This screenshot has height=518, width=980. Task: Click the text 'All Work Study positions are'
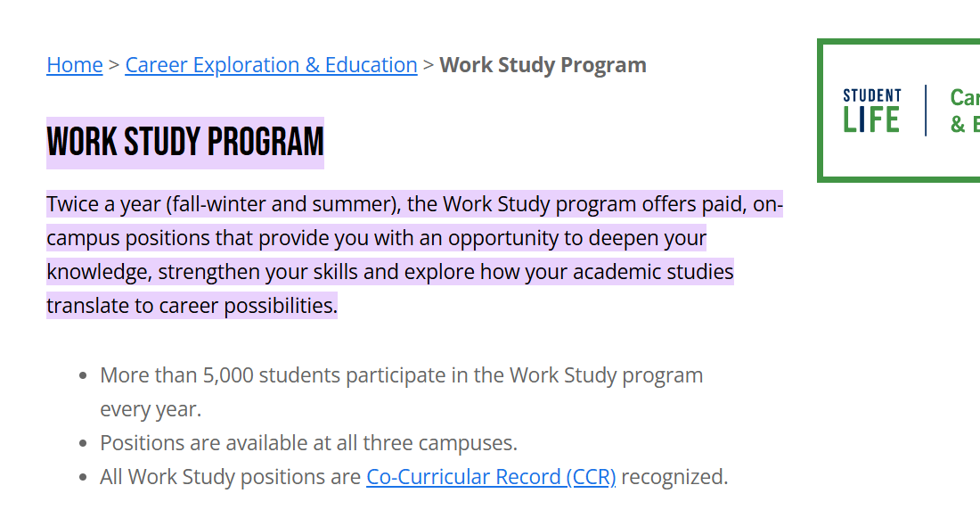pos(230,477)
